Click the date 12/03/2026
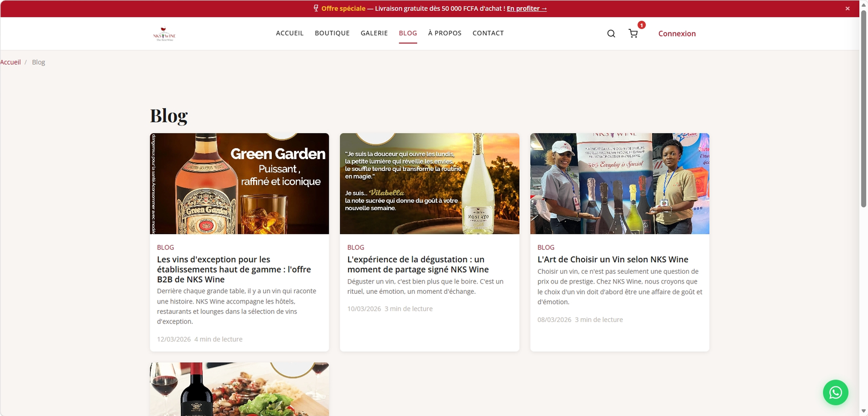868x416 pixels. [174, 339]
